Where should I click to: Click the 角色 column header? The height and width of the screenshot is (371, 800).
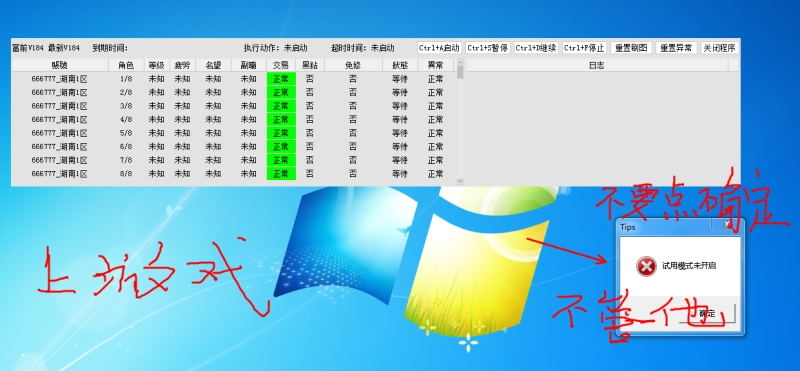[126, 65]
